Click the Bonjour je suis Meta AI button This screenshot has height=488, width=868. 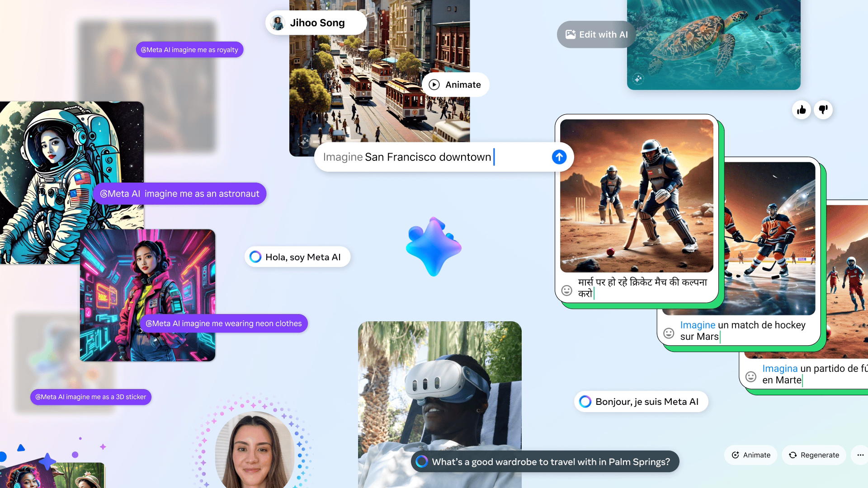(x=642, y=401)
